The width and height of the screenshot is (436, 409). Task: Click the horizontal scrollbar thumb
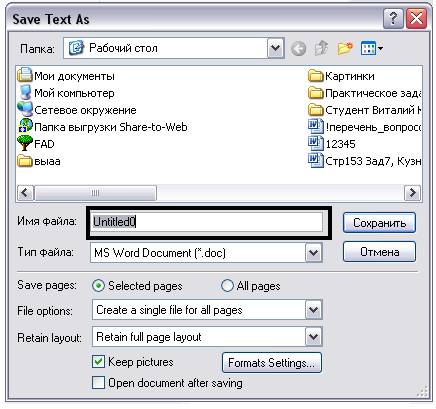point(95,193)
